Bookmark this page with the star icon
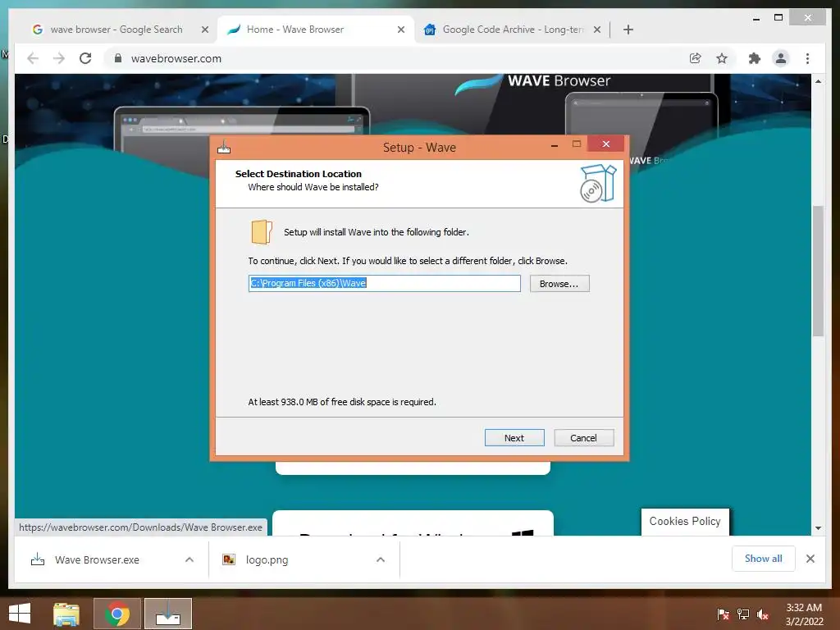 click(722, 58)
